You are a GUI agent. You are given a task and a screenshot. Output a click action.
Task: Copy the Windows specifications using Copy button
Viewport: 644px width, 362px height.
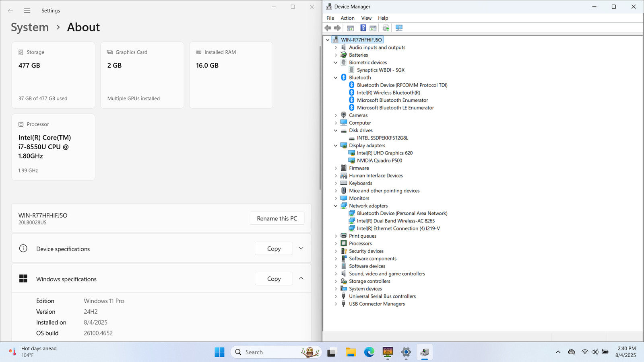coord(274,279)
